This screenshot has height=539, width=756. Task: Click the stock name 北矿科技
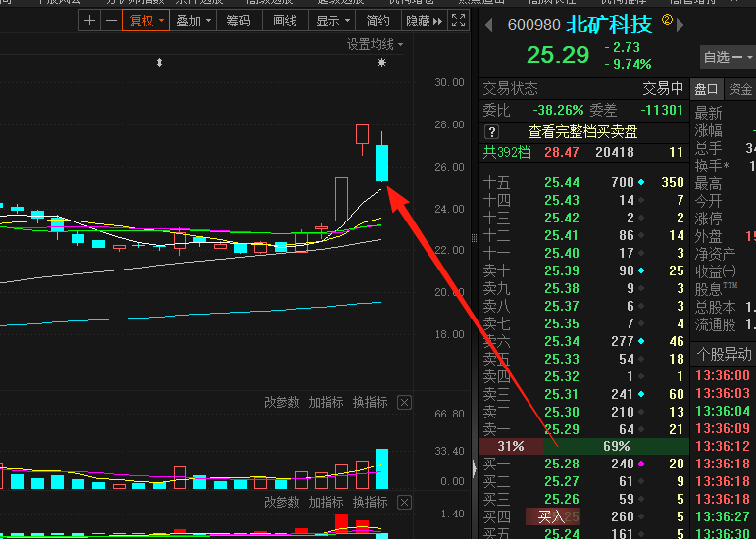tap(609, 24)
